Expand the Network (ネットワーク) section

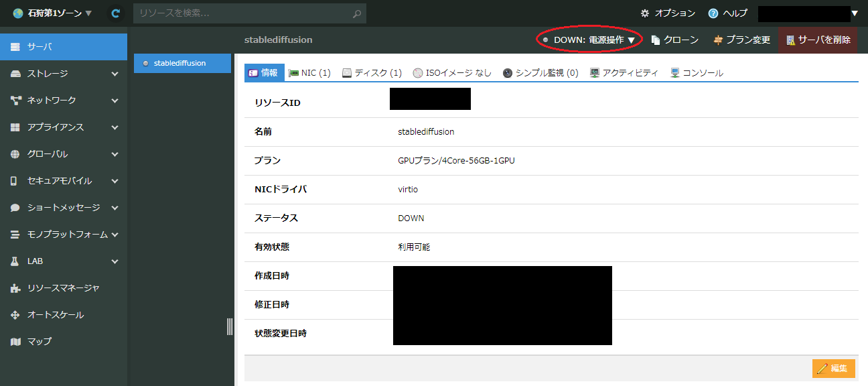coord(63,101)
